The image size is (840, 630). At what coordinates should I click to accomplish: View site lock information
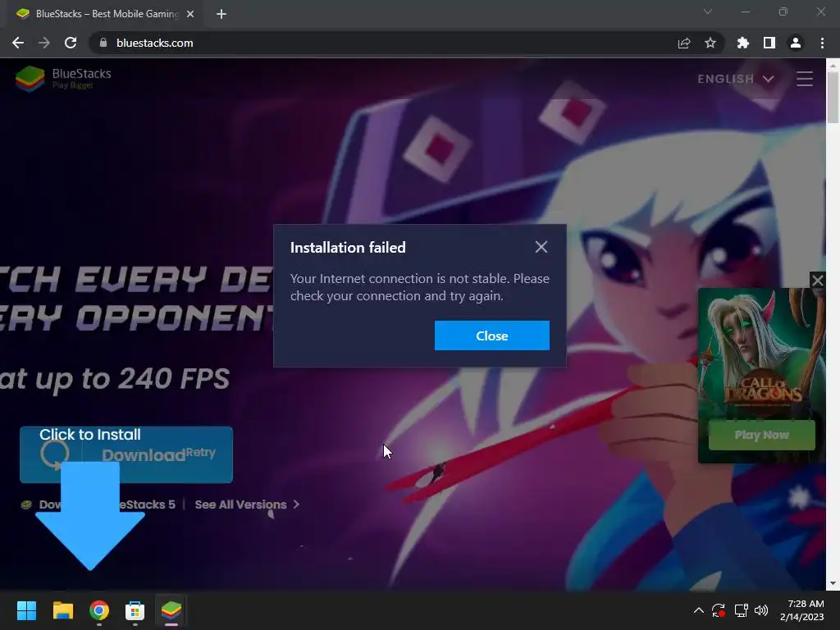103,43
